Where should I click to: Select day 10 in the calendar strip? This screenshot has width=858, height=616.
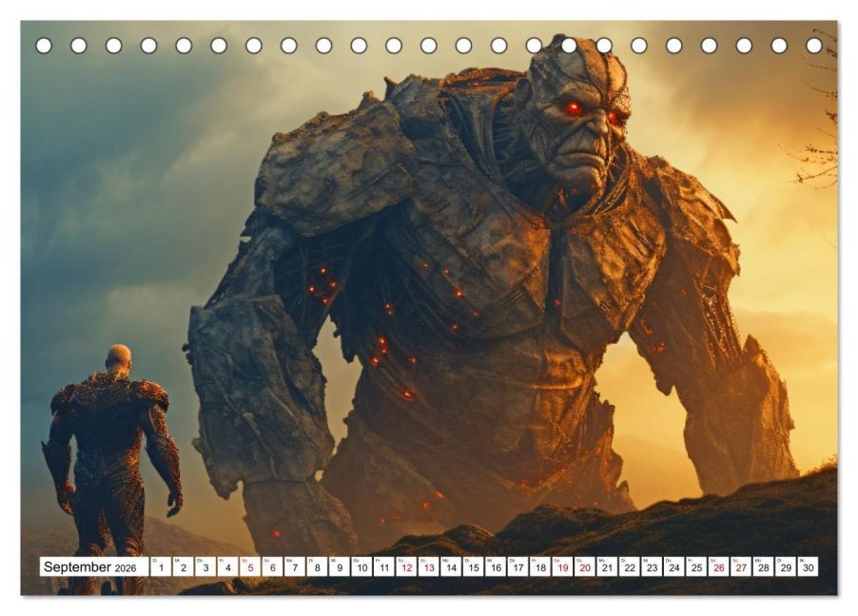pos(361,567)
